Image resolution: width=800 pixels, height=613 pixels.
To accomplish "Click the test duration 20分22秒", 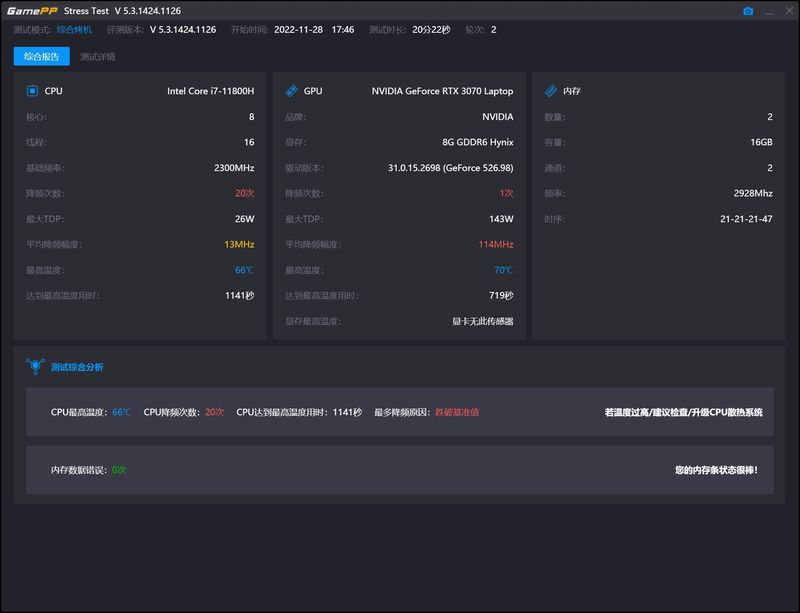I will coord(431,30).
